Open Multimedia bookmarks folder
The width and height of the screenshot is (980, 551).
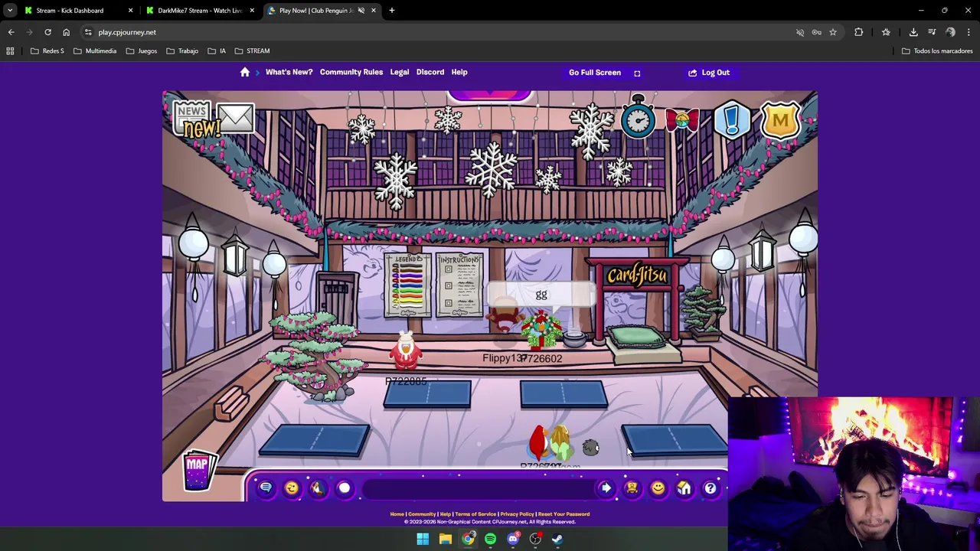point(95,51)
